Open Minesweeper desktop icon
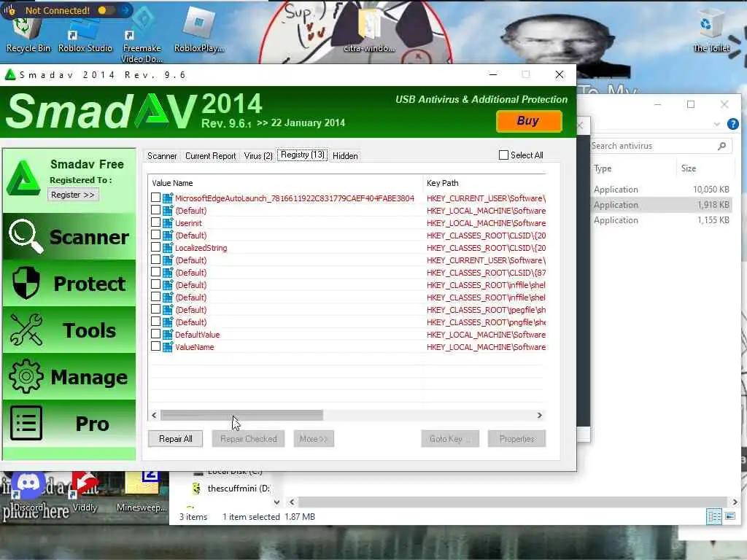747x560 pixels. [142, 491]
